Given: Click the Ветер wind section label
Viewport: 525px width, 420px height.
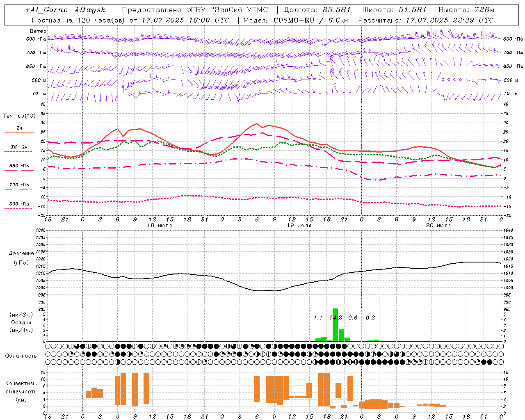Looking at the screenshot, I should point(38,31).
